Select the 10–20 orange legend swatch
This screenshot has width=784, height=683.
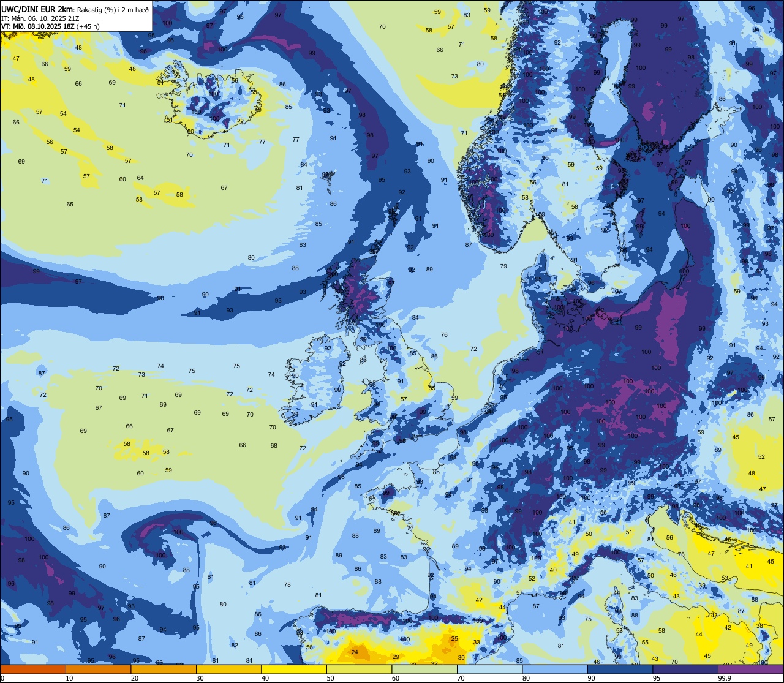point(98,669)
